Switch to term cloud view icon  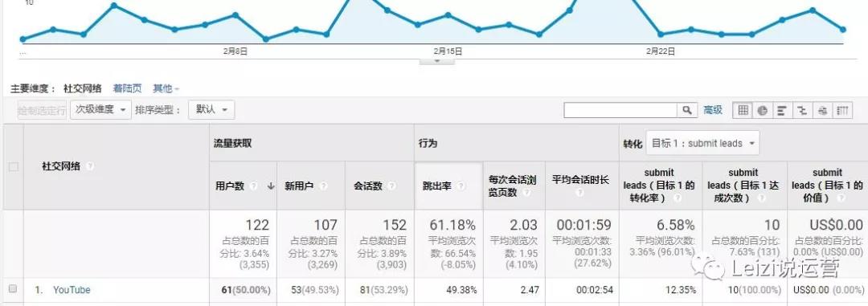click(822, 110)
